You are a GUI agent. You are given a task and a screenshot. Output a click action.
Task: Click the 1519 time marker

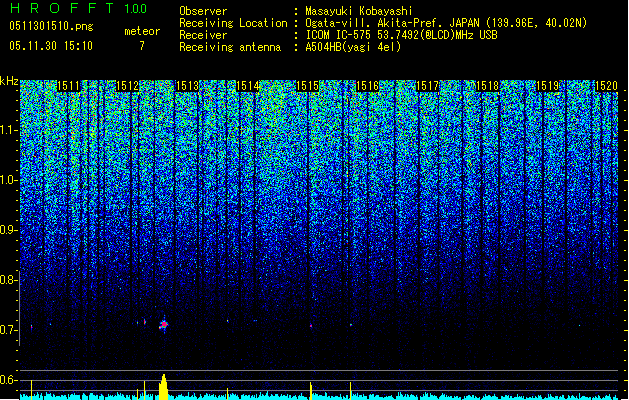[x=548, y=86]
